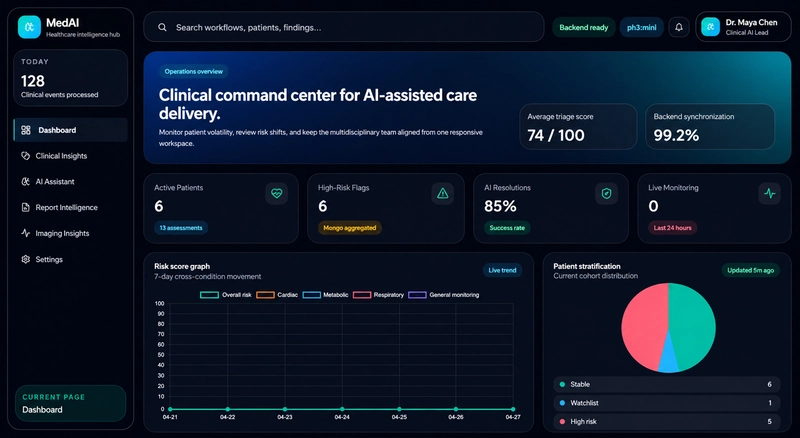Click the Mongo aggregated pill
Screen dimensions: 800x438
point(349,228)
